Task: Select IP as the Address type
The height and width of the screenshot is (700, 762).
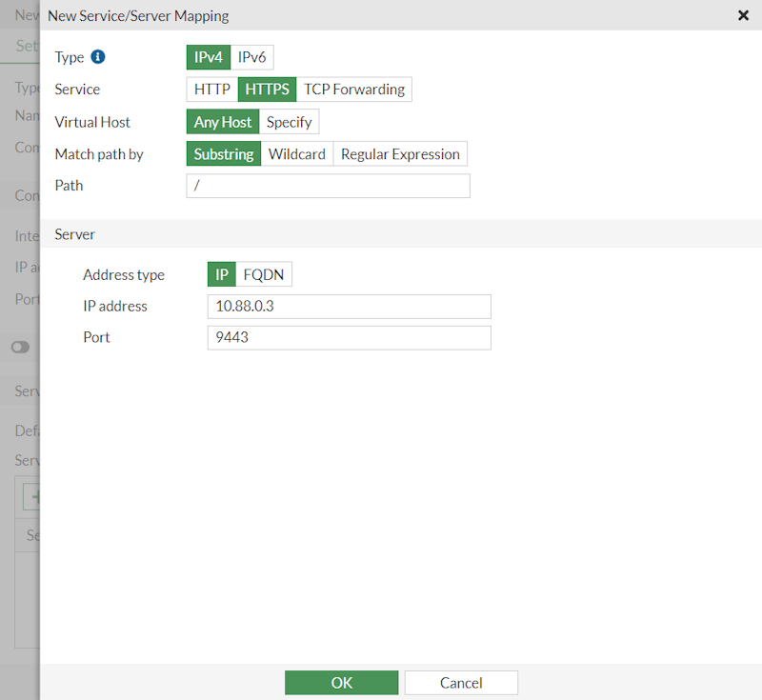Action: [x=221, y=273]
